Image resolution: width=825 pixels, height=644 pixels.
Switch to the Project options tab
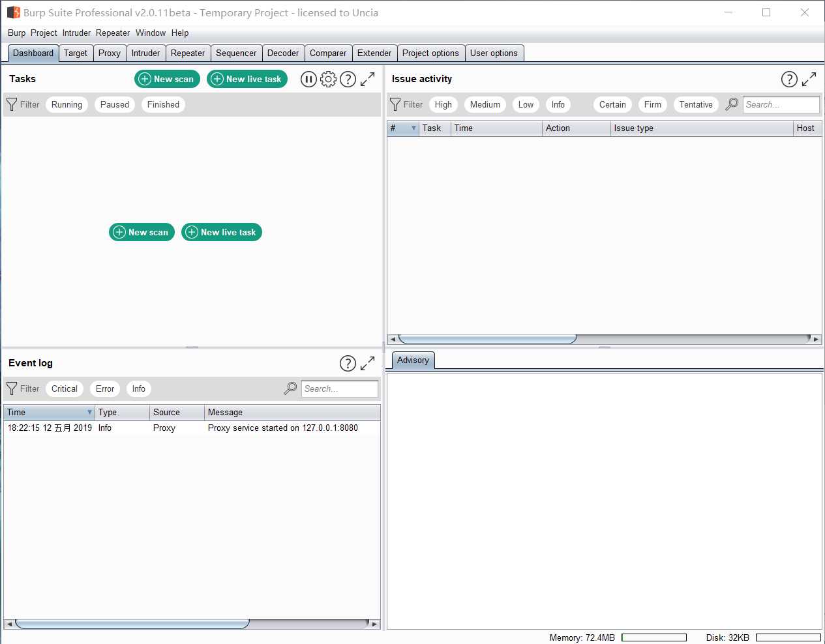coord(430,53)
